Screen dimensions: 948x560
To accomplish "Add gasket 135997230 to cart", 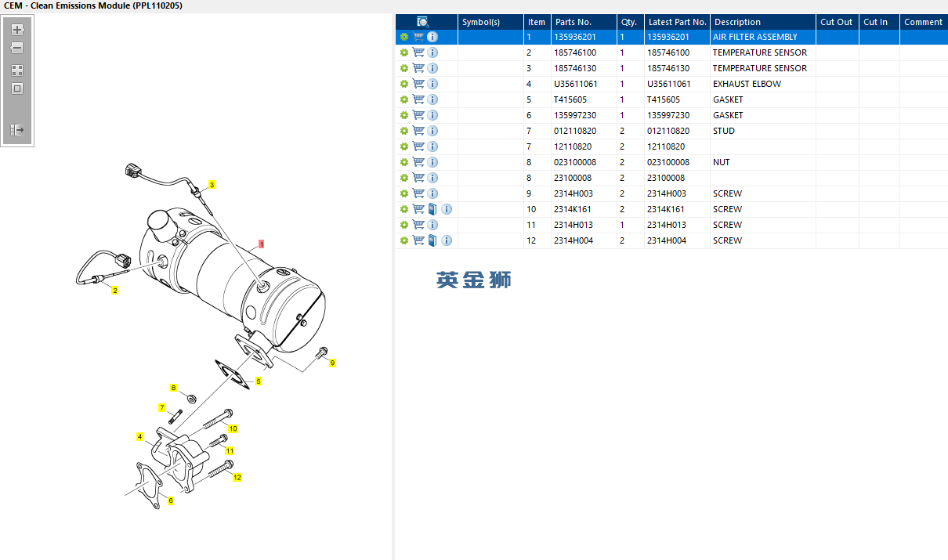I will (x=418, y=115).
